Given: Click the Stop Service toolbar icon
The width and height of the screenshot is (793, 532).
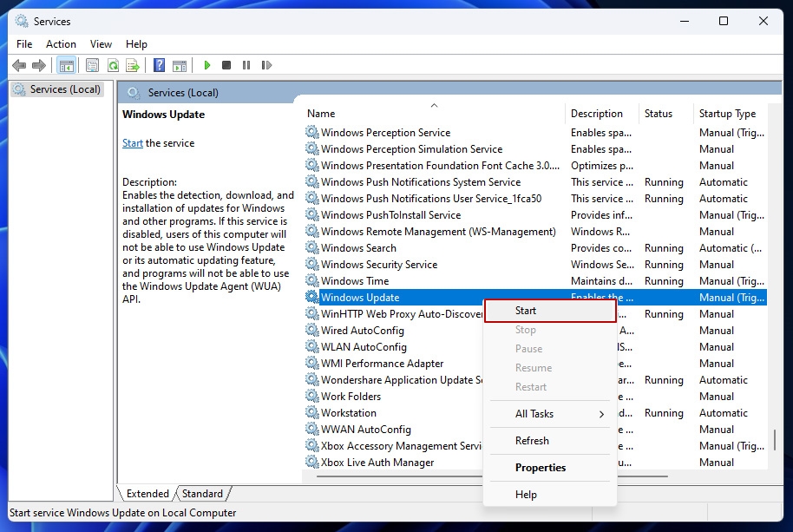Looking at the screenshot, I should [226, 64].
